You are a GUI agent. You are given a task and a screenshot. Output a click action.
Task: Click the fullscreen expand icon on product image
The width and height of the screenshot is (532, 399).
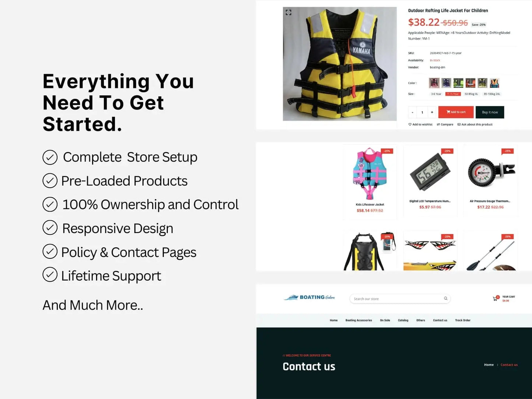[288, 13]
